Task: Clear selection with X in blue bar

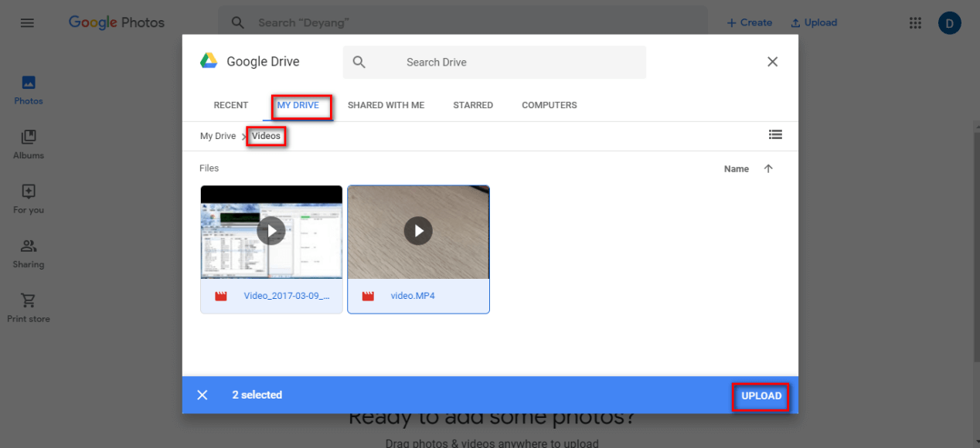Action: (x=202, y=395)
